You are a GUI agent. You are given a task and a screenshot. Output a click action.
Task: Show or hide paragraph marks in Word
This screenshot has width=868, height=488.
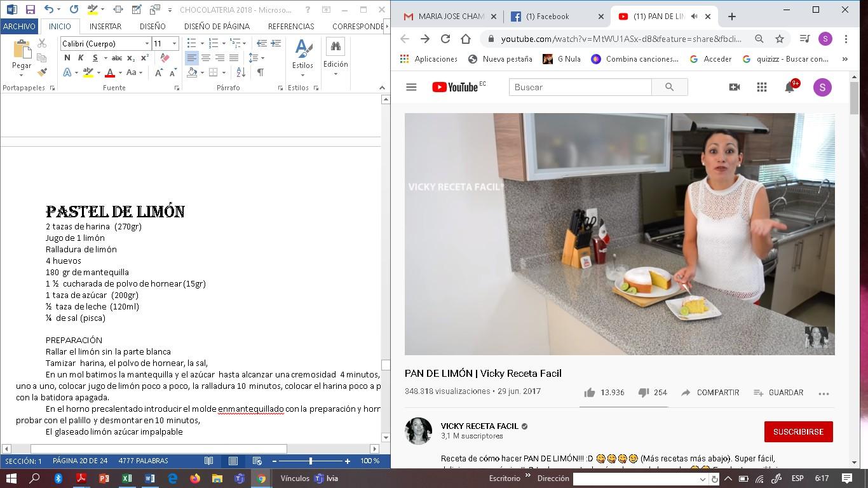click(x=261, y=72)
